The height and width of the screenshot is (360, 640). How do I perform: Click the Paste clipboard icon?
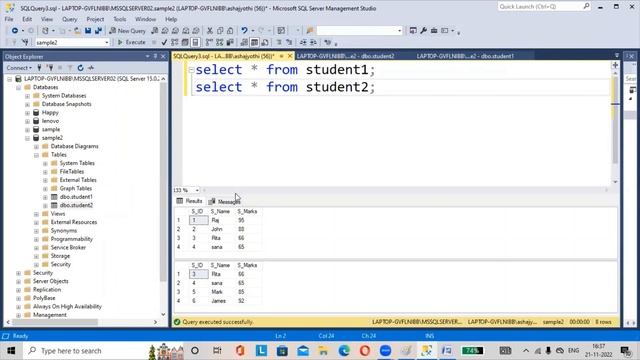(x=230, y=31)
